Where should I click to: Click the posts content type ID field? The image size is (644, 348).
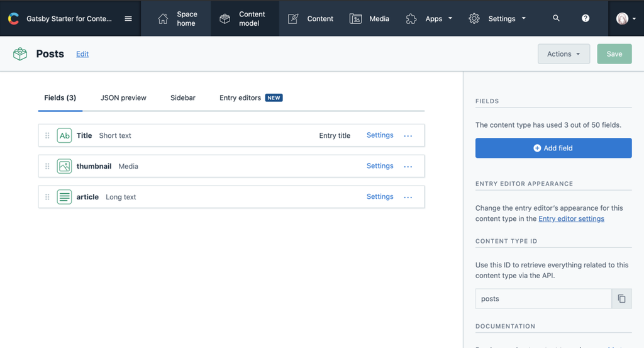(x=543, y=299)
